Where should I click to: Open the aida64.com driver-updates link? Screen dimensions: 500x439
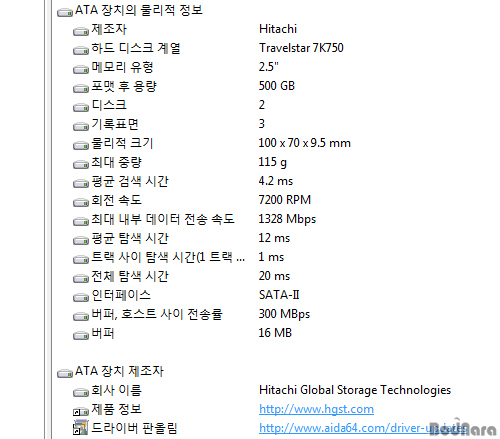point(362,428)
